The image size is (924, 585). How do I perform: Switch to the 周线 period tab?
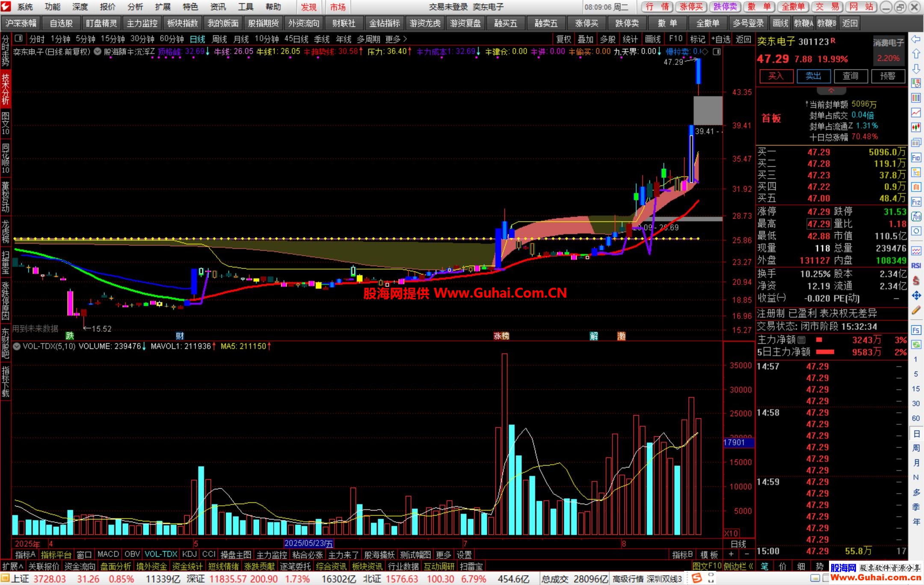[219, 39]
